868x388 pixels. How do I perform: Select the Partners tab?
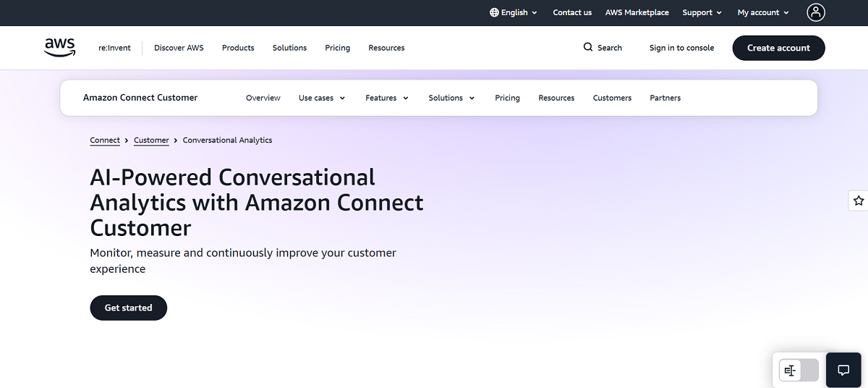coord(665,98)
